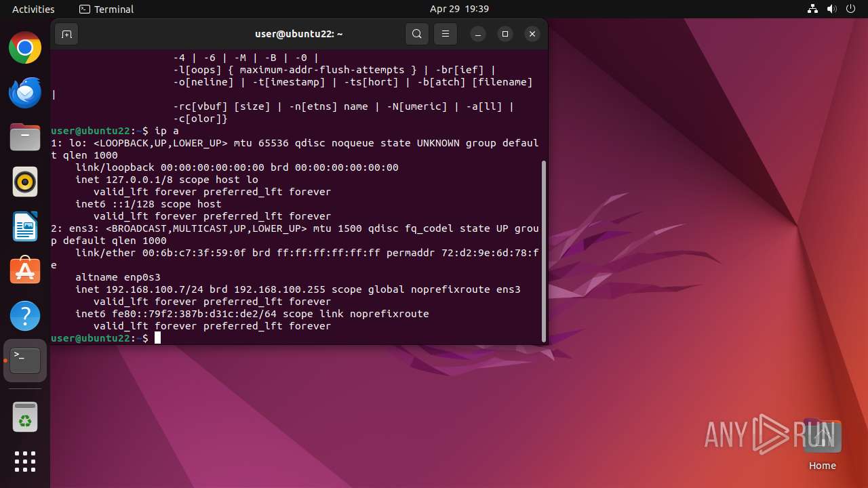Open the Home folder on desktop
This screenshot has width=868, height=488.
coord(822,445)
